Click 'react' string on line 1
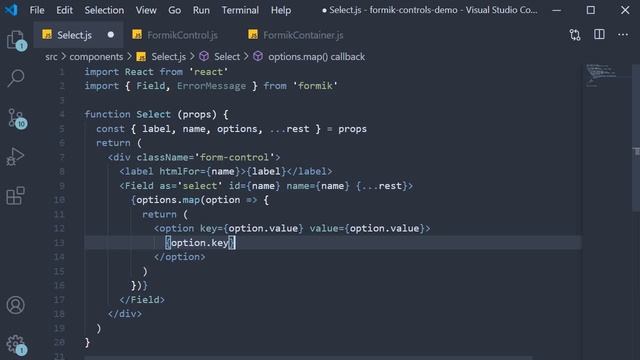This screenshot has height=360, width=640. click(209, 72)
